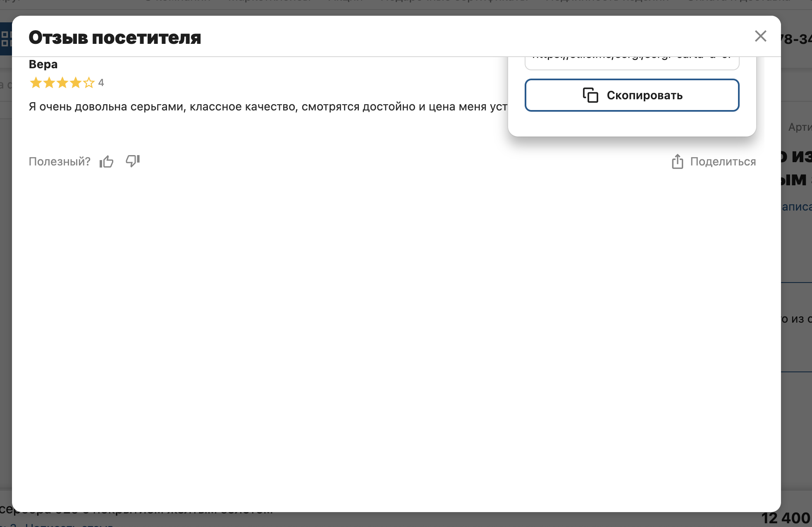Click the 12 400 price behind the dialog
The image size is (812, 527).
click(786, 518)
